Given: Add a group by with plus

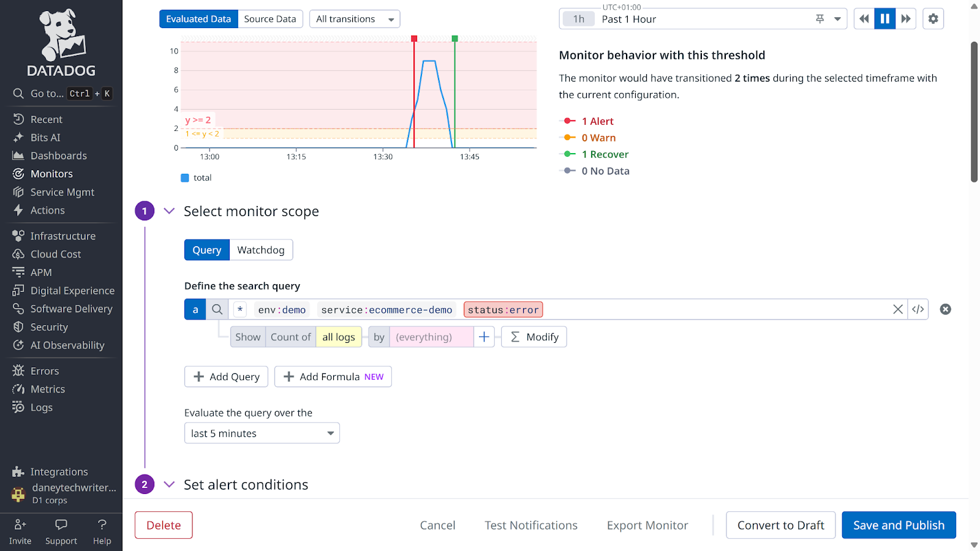Looking at the screenshot, I should point(484,337).
